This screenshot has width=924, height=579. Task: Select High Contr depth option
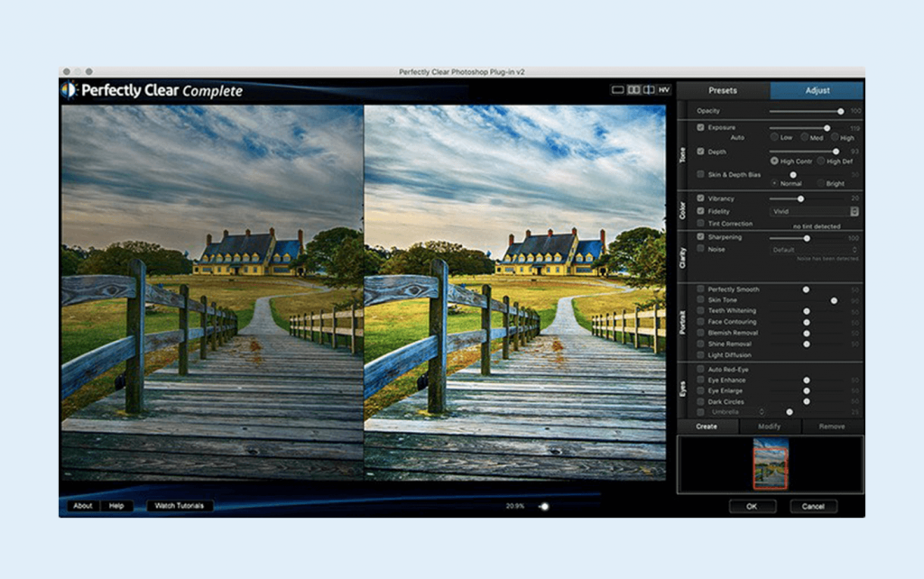tap(774, 161)
